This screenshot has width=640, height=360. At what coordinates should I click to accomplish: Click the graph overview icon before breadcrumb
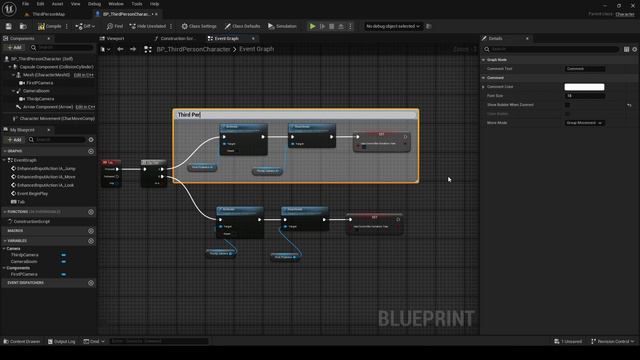click(148, 49)
